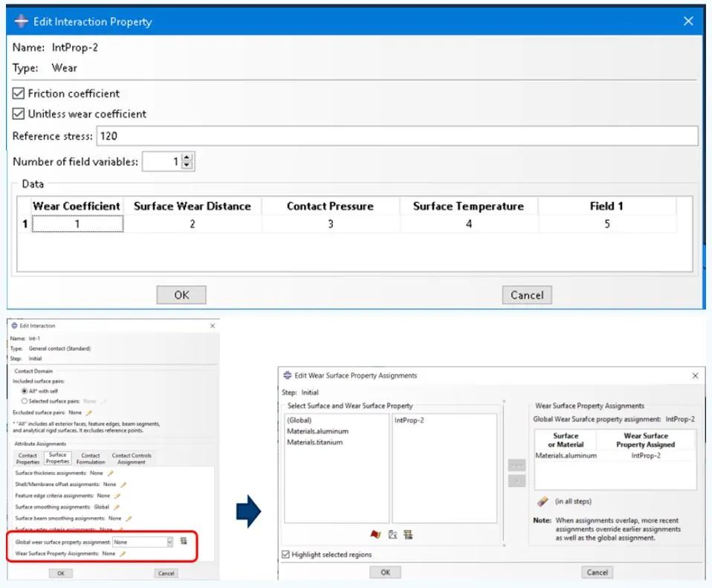Click Cancel in Edit Wear Surface Property Assignments
The width and height of the screenshot is (712, 588).
pos(597,572)
